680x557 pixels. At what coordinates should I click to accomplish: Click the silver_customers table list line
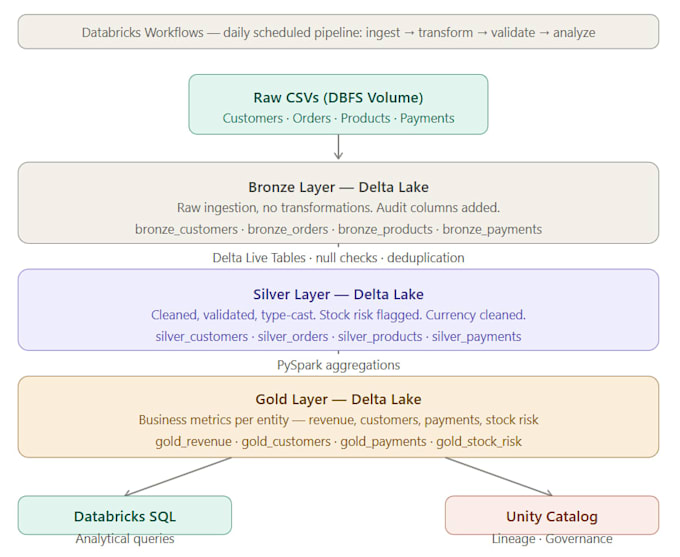(x=338, y=337)
